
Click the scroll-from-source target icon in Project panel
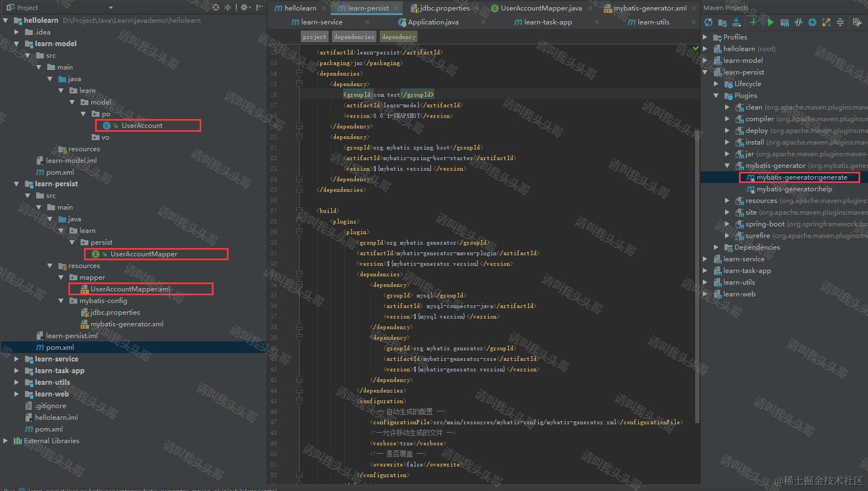pyautogui.click(x=216, y=8)
